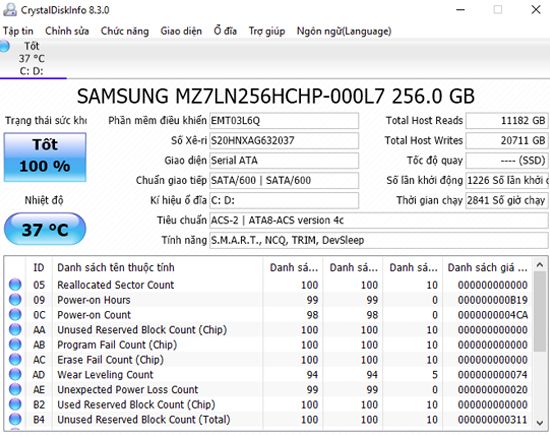Click the serial number field S20HNXAG632037
Screen dimensions: 550x435
click(284, 141)
